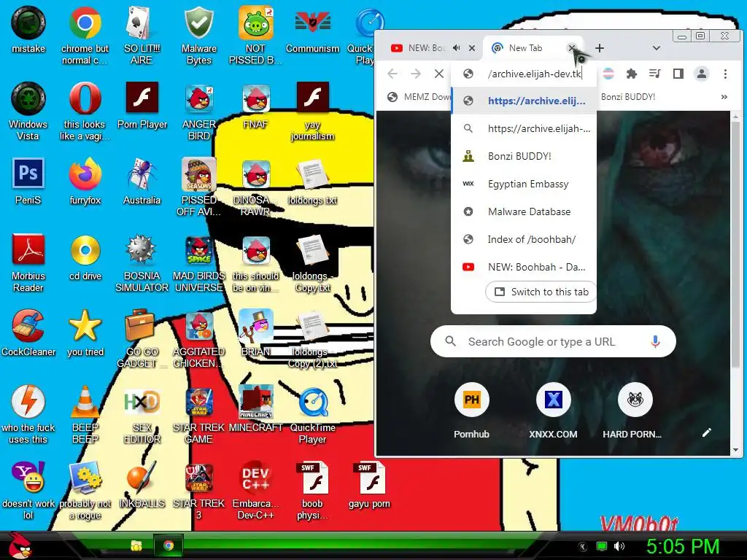Select the 'INKBALLS' desktop icon

142,484
